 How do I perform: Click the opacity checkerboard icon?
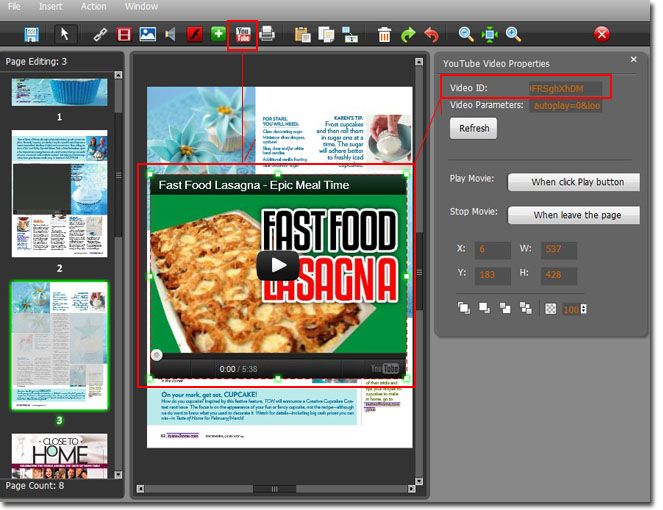(551, 309)
